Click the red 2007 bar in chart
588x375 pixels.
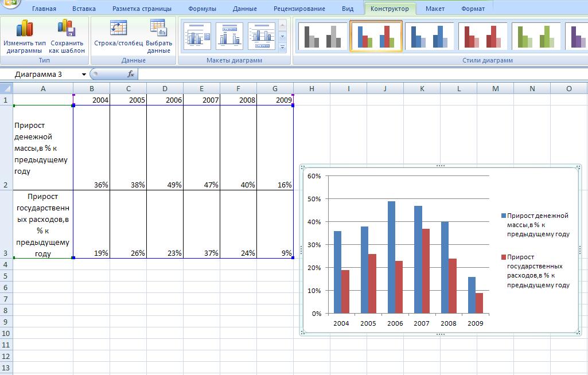(x=426, y=271)
